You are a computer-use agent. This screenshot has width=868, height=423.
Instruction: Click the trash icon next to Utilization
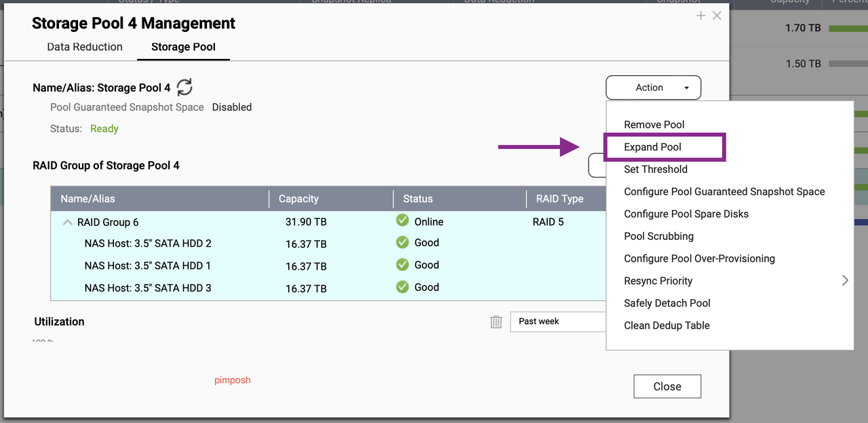tap(496, 322)
